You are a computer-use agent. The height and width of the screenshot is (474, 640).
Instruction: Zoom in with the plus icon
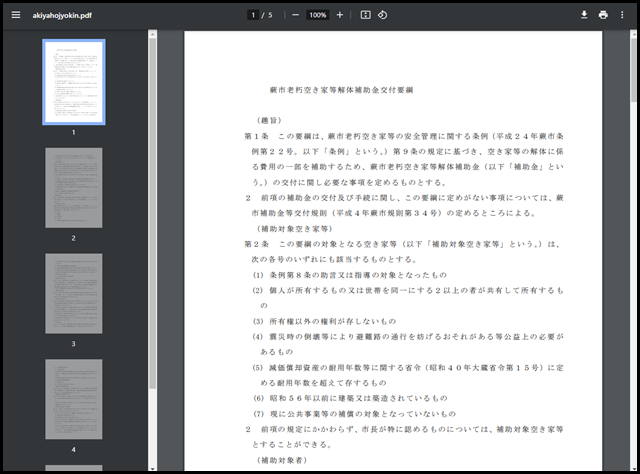[x=340, y=15]
